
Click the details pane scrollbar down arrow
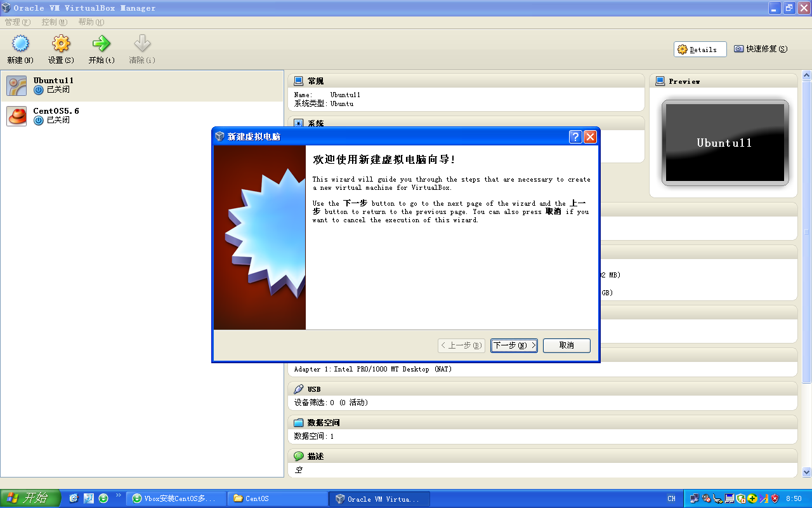pos(807,472)
